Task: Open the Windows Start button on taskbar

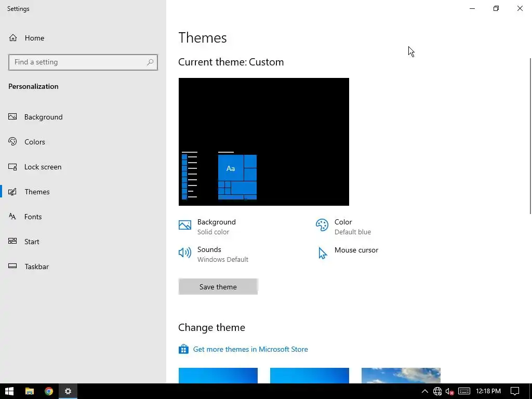Action: pos(9,391)
